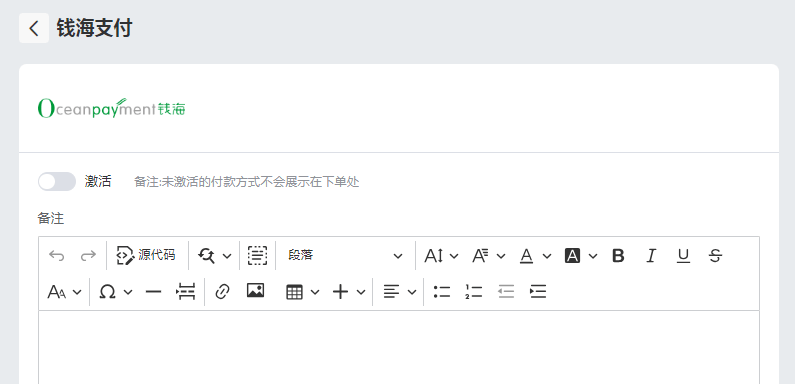The height and width of the screenshot is (384, 795).
Task: Increase the indent
Action: pos(538,292)
